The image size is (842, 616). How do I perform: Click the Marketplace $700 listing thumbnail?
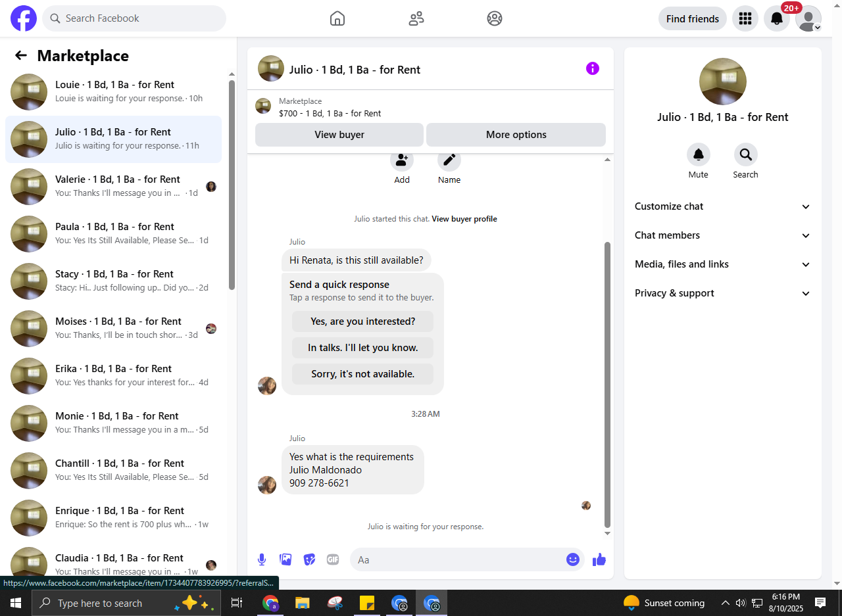[263, 106]
